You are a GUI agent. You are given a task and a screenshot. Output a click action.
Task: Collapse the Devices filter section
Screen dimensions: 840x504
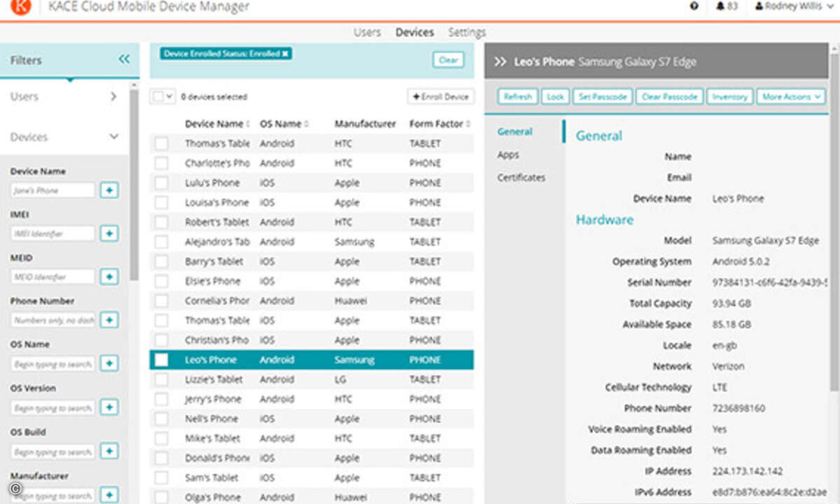point(64,137)
